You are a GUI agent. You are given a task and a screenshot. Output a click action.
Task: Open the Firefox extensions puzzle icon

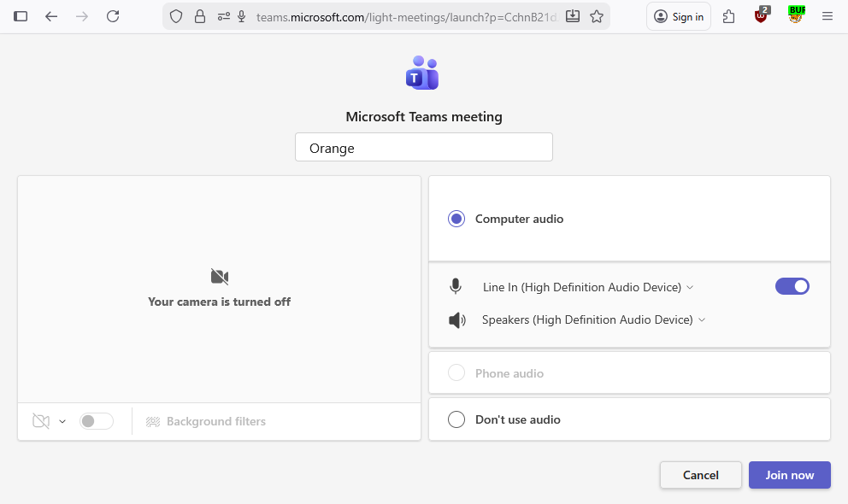(728, 16)
